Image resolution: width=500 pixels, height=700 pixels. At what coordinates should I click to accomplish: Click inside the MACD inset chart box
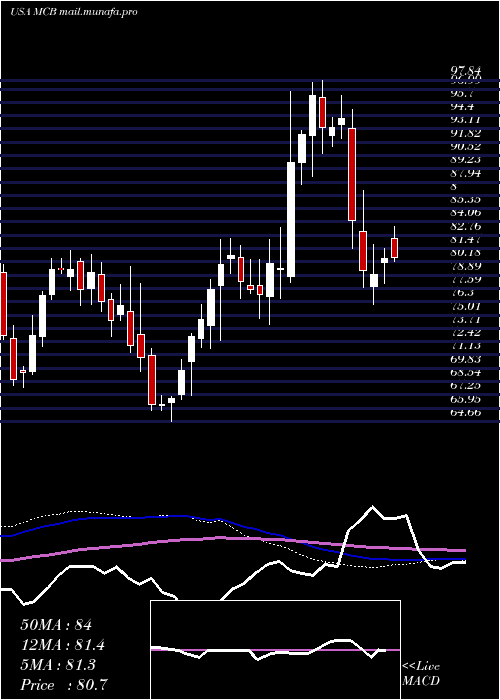click(x=275, y=650)
